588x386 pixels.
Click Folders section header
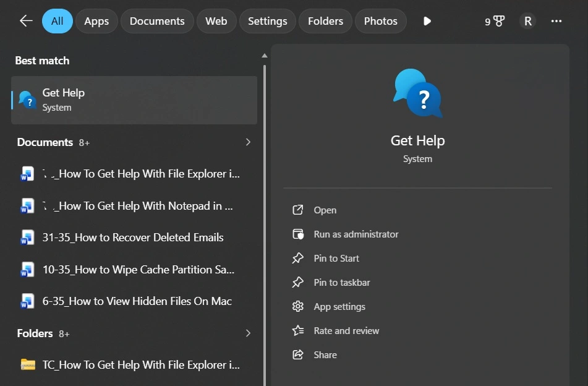35,333
